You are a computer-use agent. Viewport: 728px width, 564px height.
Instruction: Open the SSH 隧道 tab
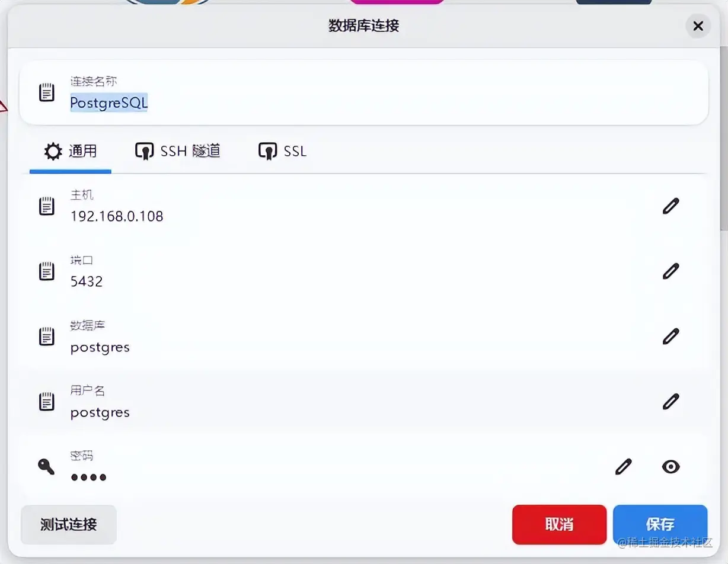178,152
